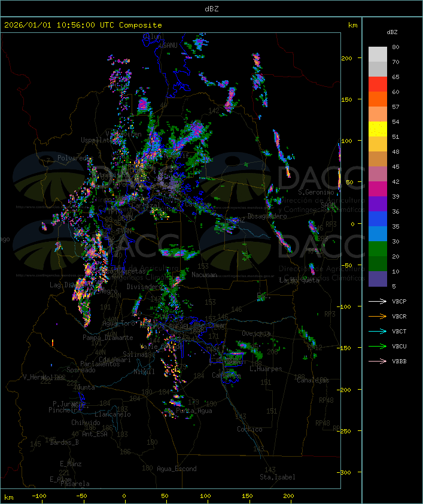Select the slate 5–10 dBZ swatch
423x504 pixels.
tap(378, 279)
